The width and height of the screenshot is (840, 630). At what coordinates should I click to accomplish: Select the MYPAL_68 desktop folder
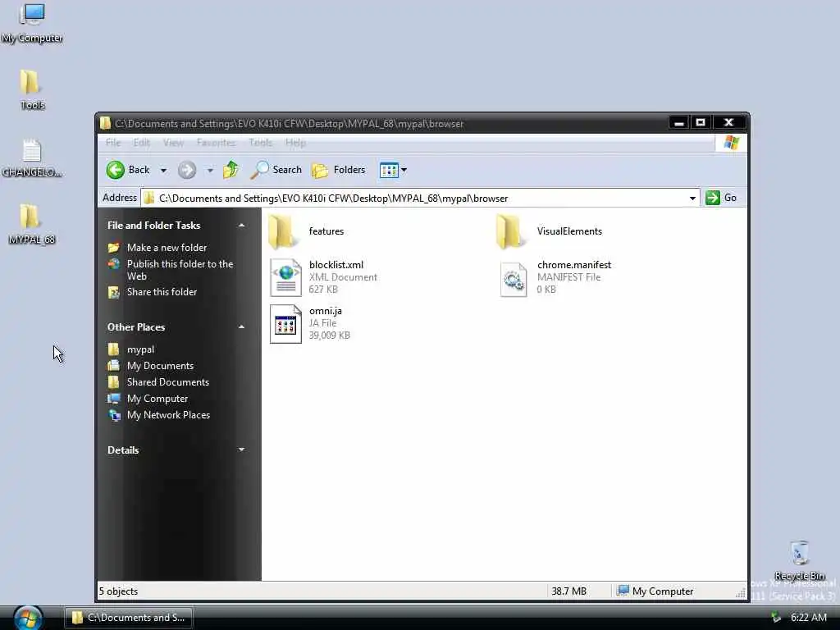click(x=30, y=217)
